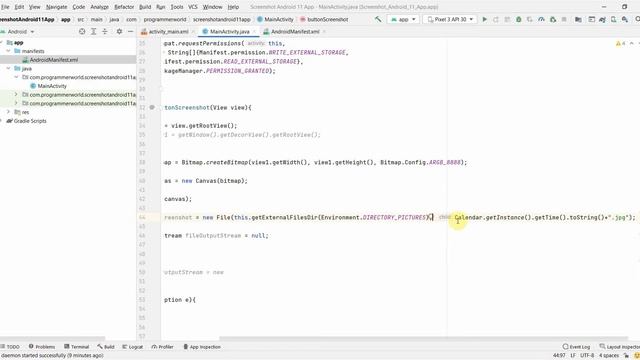Open the Help menu

(x=233, y=7)
